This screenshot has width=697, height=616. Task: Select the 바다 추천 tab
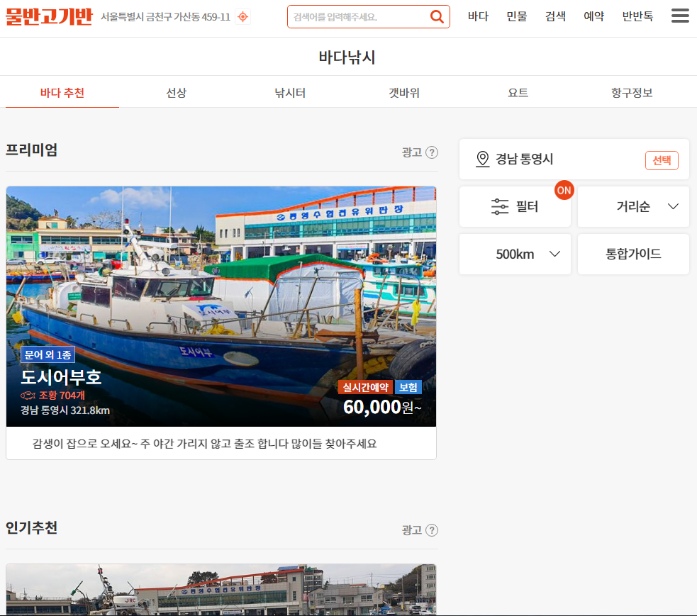[62, 92]
